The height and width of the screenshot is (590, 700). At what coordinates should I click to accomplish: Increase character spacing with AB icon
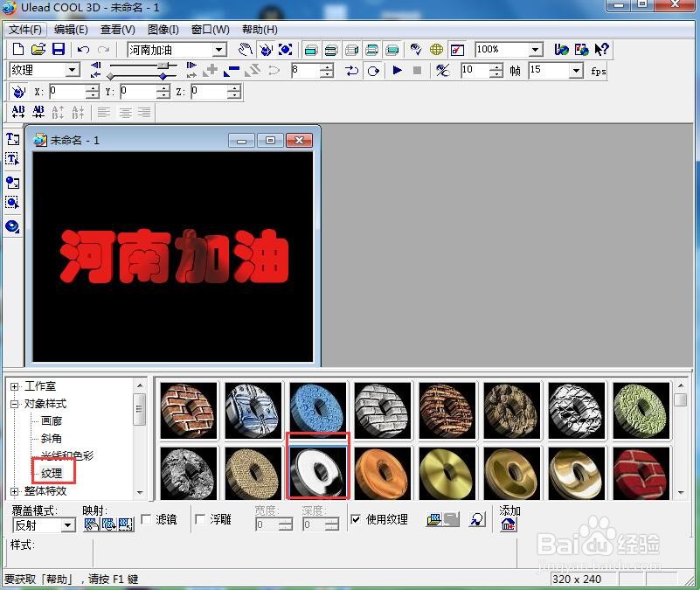tap(18, 112)
